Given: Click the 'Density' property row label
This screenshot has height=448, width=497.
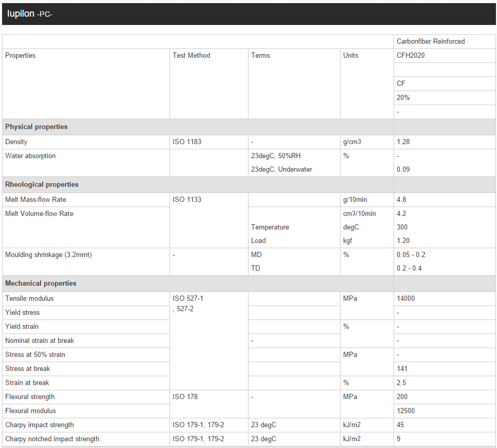Looking at the screenshot, I should pos(16,142).
